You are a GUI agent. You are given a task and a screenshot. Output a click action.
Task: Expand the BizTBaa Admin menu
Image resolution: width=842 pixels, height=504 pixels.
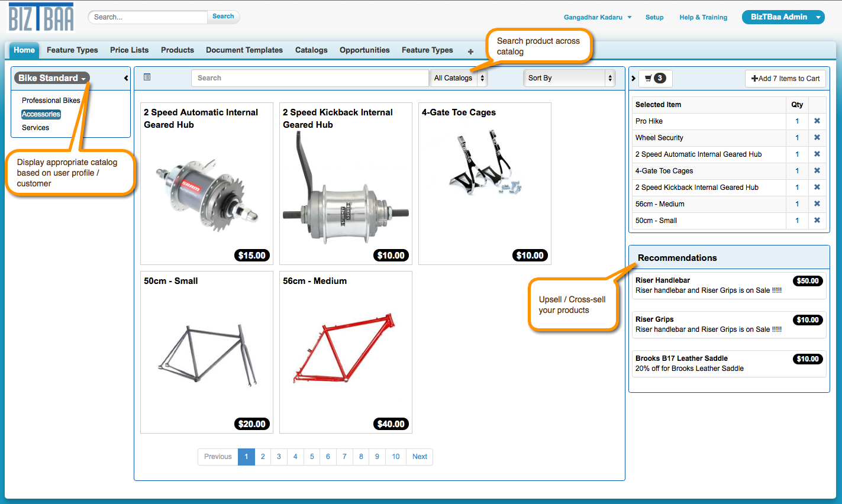pyautogui.click(x=783, y=17)
